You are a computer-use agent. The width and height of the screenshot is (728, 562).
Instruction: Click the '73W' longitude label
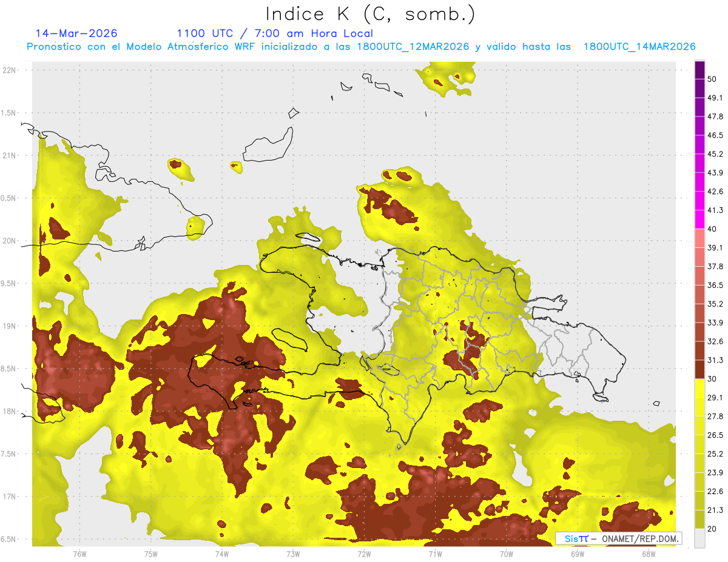293,554
